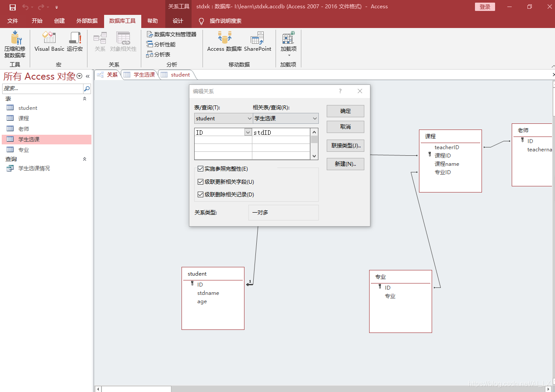
Task: Open student table in navigation pane
Action: tap(46, 108)
